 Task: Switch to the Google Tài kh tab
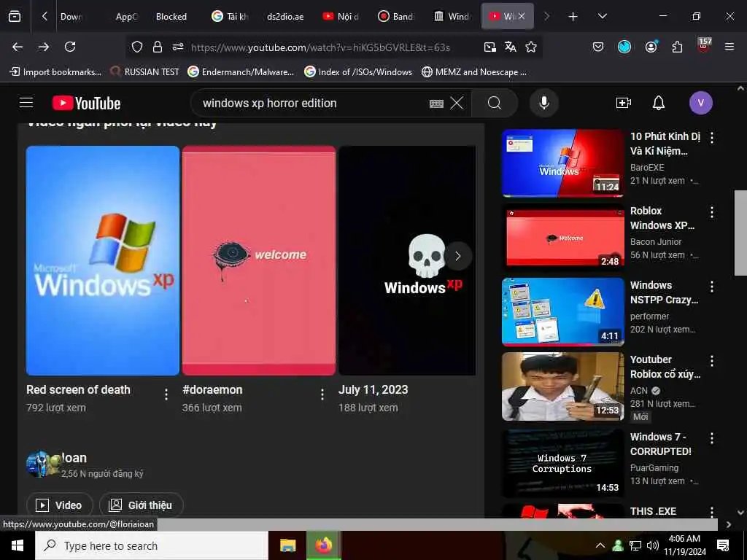pos(231,17)
